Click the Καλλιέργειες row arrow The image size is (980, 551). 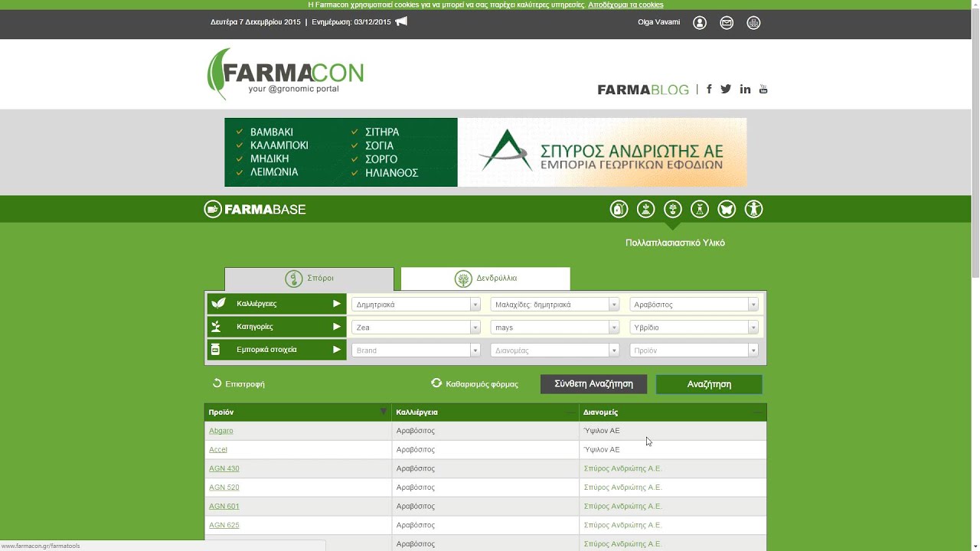336,304
